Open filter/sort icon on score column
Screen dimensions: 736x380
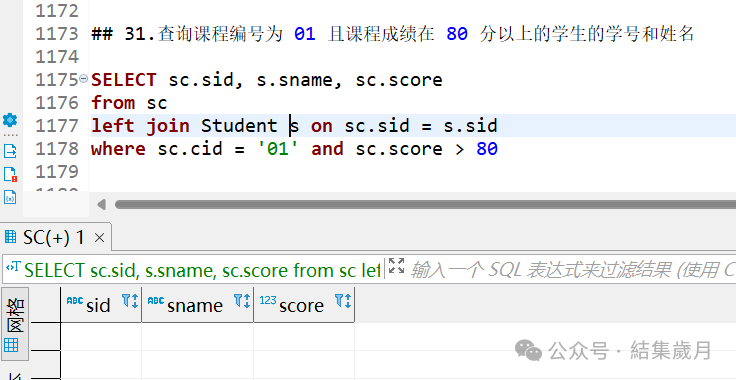coord(343,301)
